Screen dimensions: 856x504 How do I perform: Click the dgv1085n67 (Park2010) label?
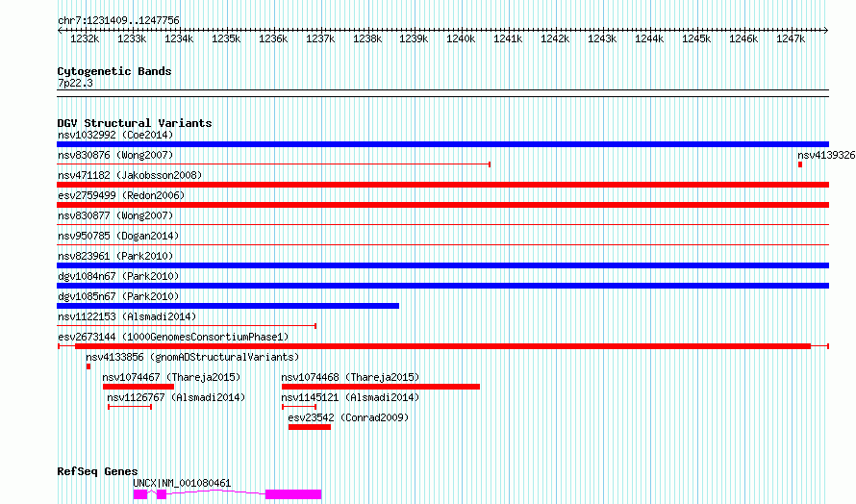pos(118,296)
